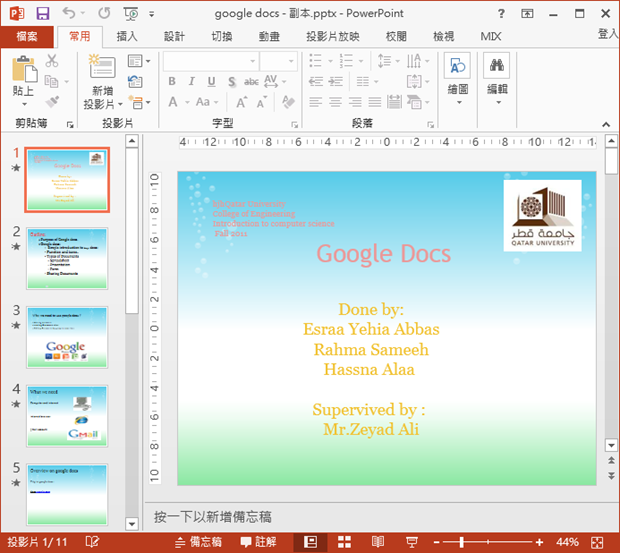Click Increase list level (indent)
The width and height of the screenshot is (620, 553).
[x=336, y=82]
